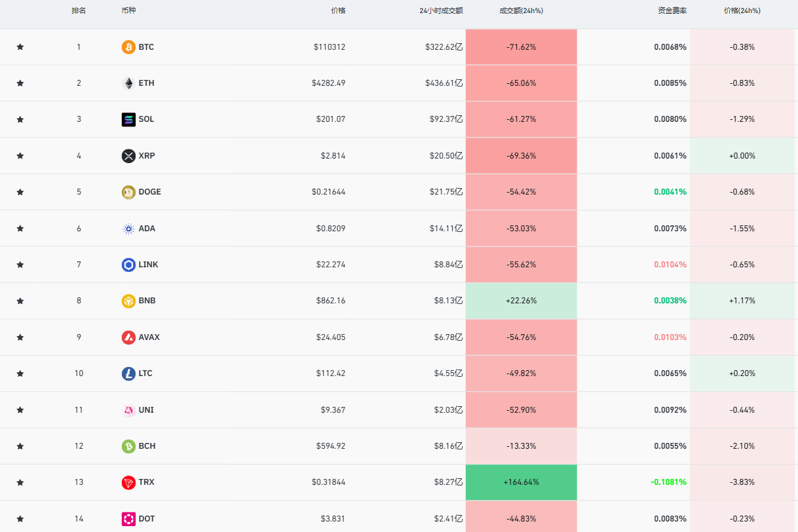Click the Avalanche AVAX coin icon
The height and width of the screenshot is (532, 798).
[128, 337]
